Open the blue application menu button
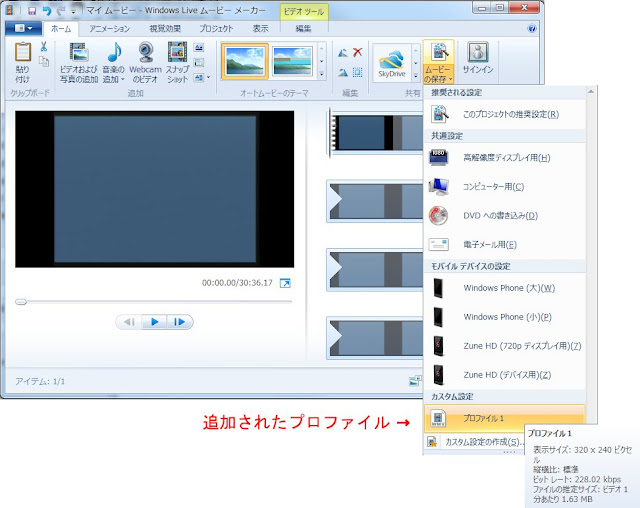The image size is (640, 508). [x=23, y=28]
